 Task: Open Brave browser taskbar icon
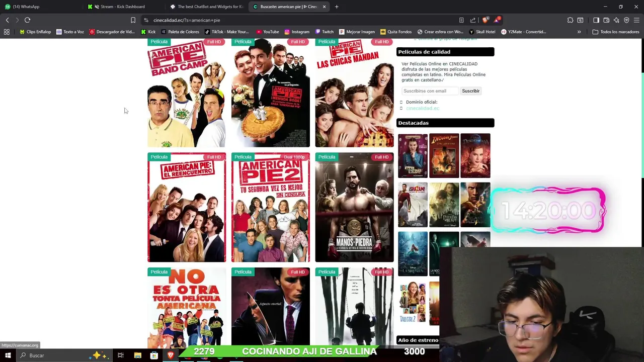pos(171,355)
